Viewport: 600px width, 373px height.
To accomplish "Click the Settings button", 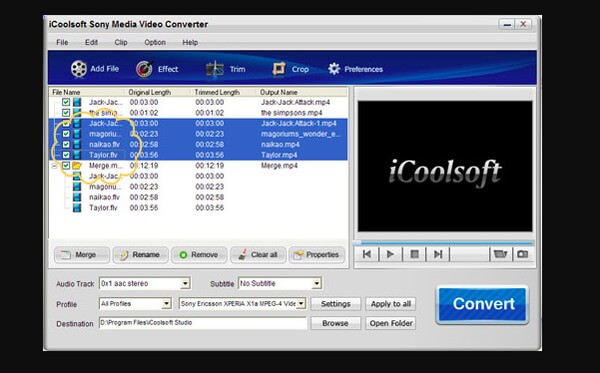I will click(336, 304).
